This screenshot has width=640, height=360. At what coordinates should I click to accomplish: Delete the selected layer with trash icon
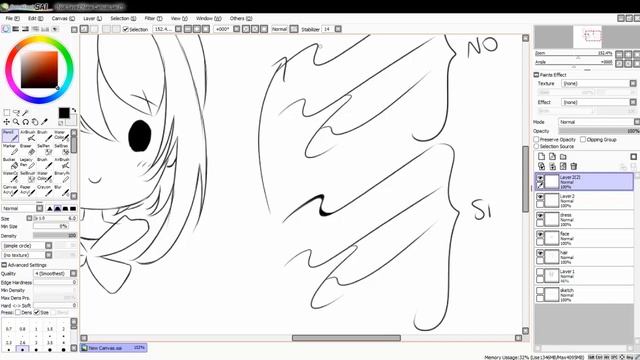coord(574,166)
